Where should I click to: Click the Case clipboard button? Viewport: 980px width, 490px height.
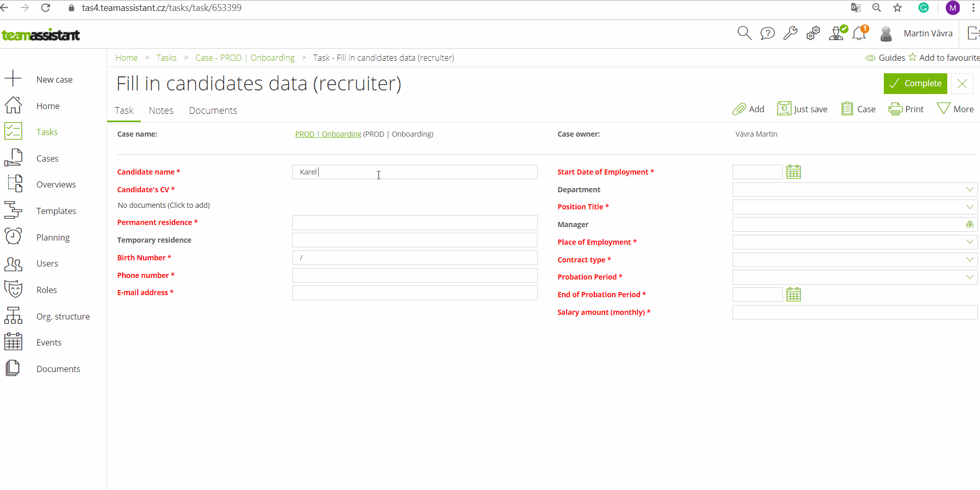click(x=858, y=109)
